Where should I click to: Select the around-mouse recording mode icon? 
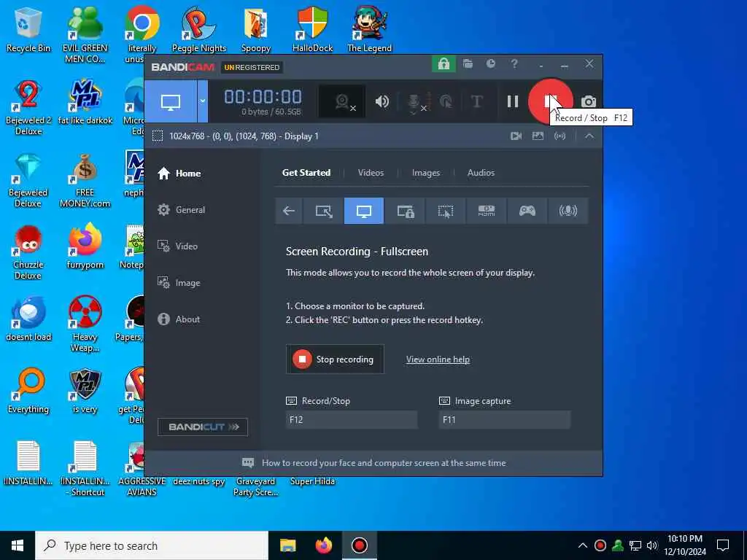point(446,211)
